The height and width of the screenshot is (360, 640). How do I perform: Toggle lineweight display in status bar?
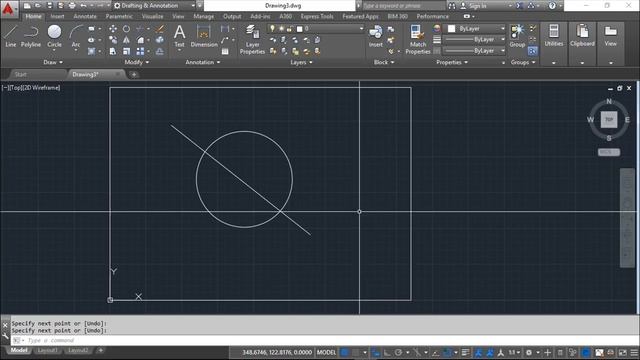pyautogui.click(x=466, y=352)
